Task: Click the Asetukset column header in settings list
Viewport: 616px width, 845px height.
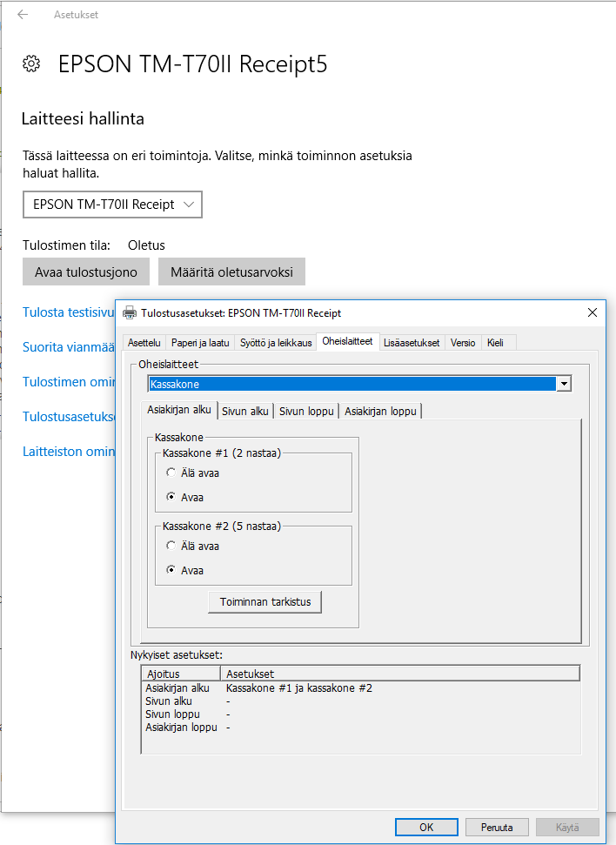Action: tap(400, 674)
